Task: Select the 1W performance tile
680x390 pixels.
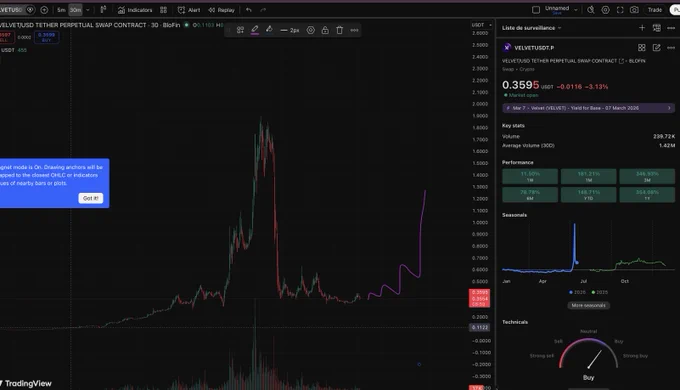Action: pyautogui.click(x=530, y=177)
